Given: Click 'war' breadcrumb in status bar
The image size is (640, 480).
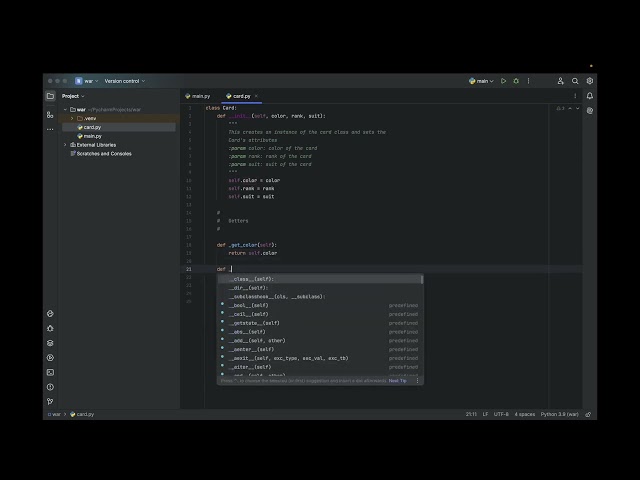Looking at the screenshot, I should click(x=54, y=414).
